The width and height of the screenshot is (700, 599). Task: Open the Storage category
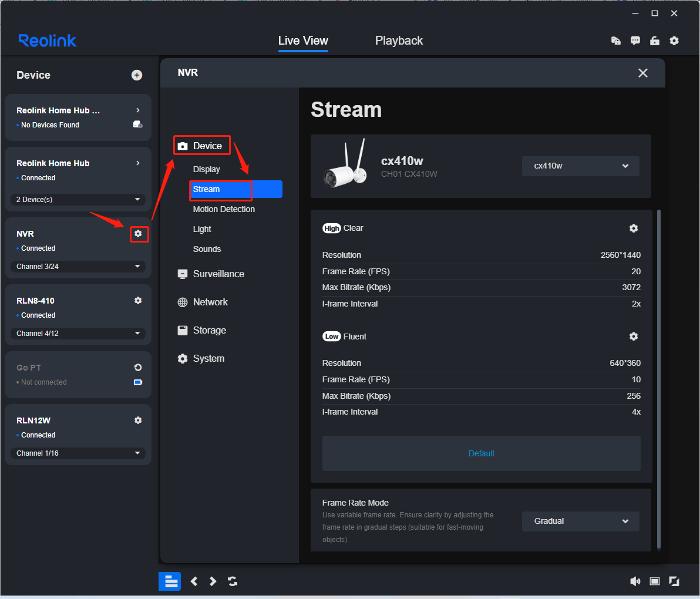[202, 330]
